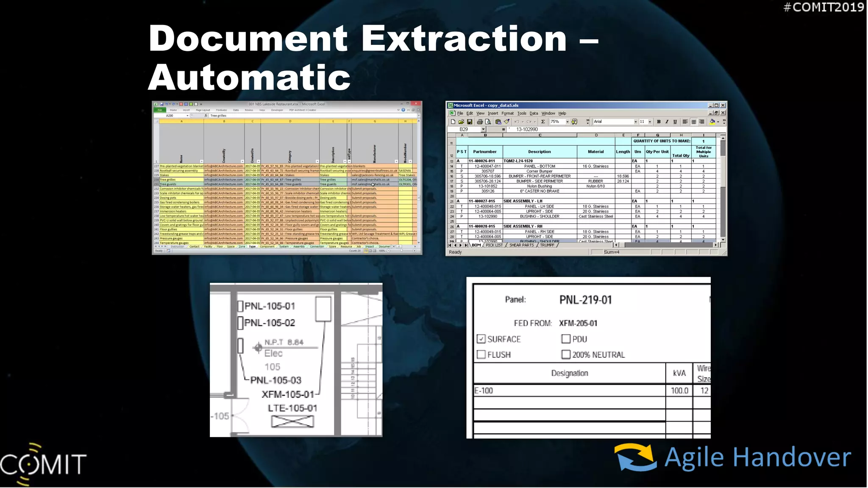Click Save floppy icon in copy_data5.xls toolbar
This screenshot has width=868, height=488.
[470, 122]
